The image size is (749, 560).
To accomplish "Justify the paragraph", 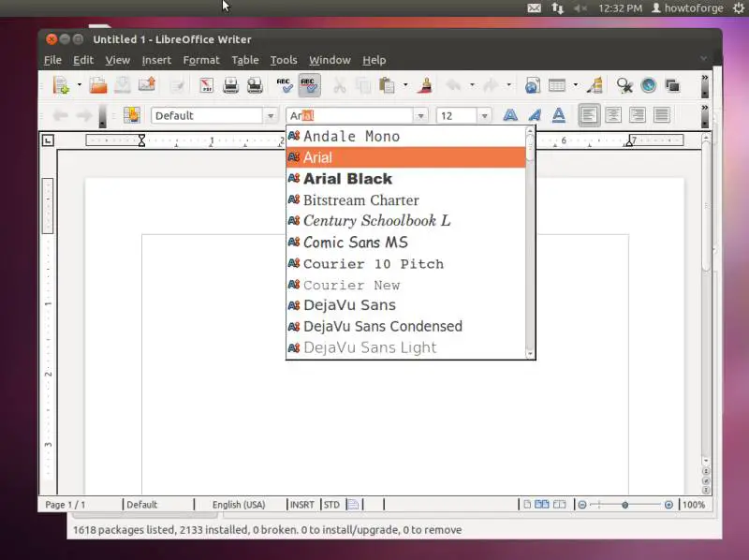I will (x=662, y=115).
